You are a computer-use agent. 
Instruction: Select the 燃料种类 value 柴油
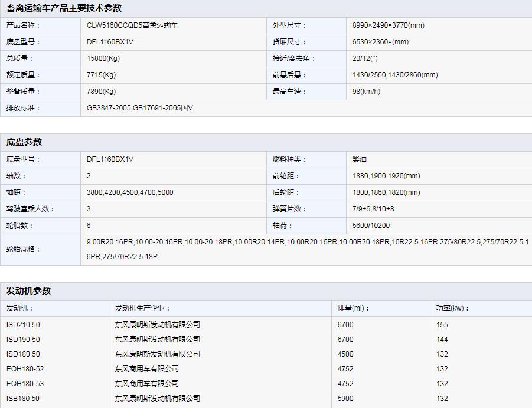(360, 159)
